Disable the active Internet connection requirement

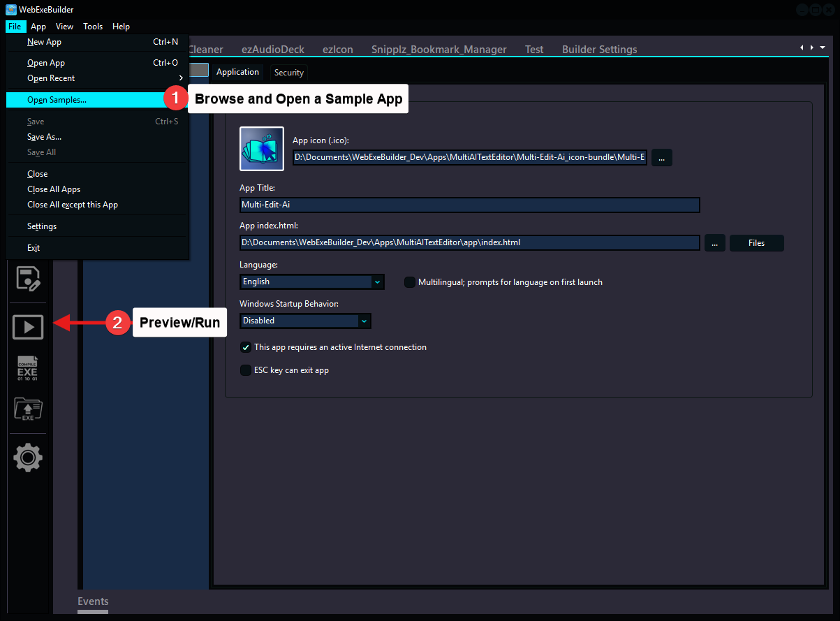pyautogui.click(x=245, y=346)
